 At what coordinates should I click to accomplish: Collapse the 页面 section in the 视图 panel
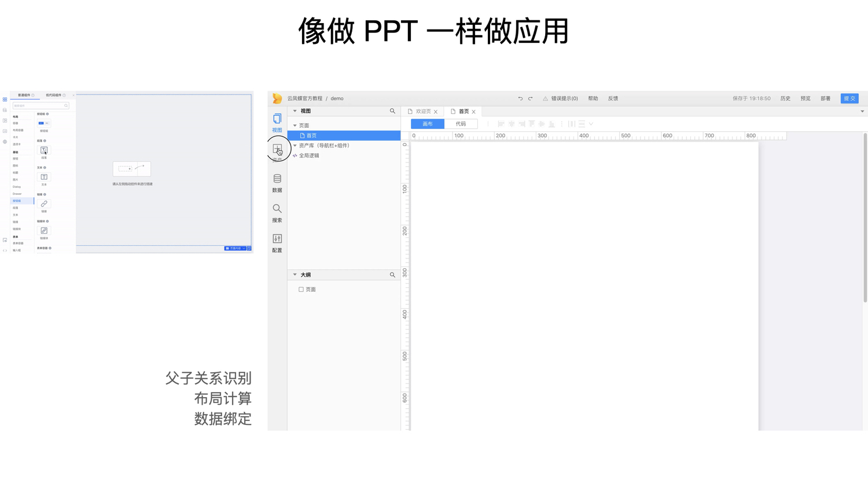[296, 125]
